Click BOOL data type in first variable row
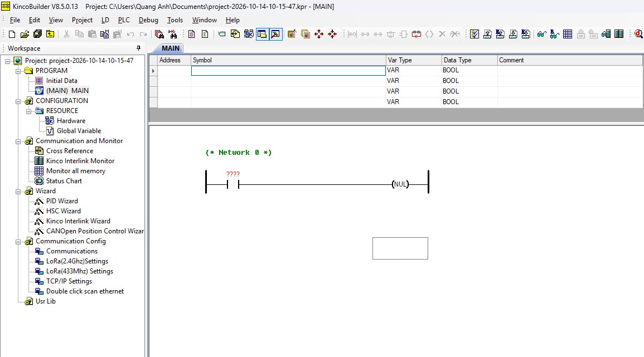 pos(469,70)
